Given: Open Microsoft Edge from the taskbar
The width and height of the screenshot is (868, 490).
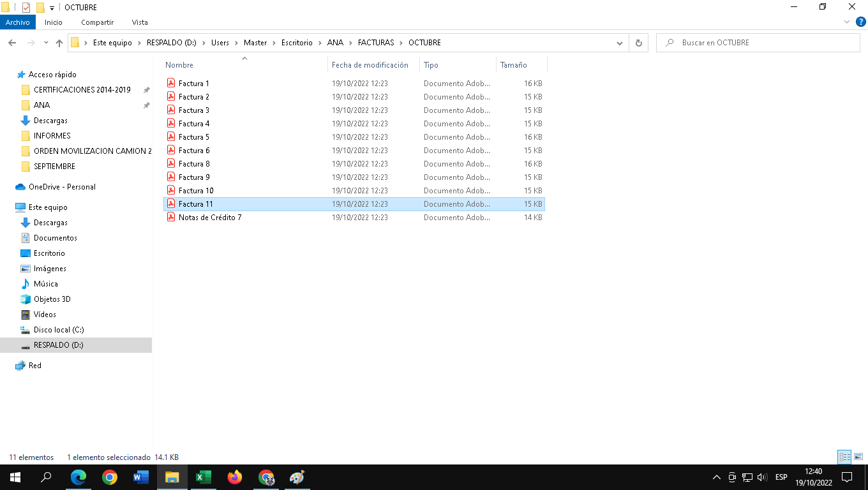Looking at the screenshot, I should coord(79,477).
